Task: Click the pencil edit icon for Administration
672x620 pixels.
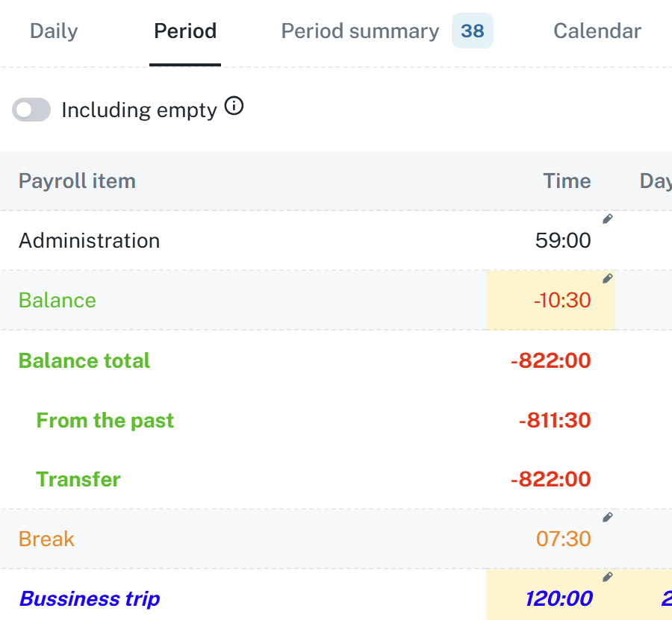Action: point(608,219)
